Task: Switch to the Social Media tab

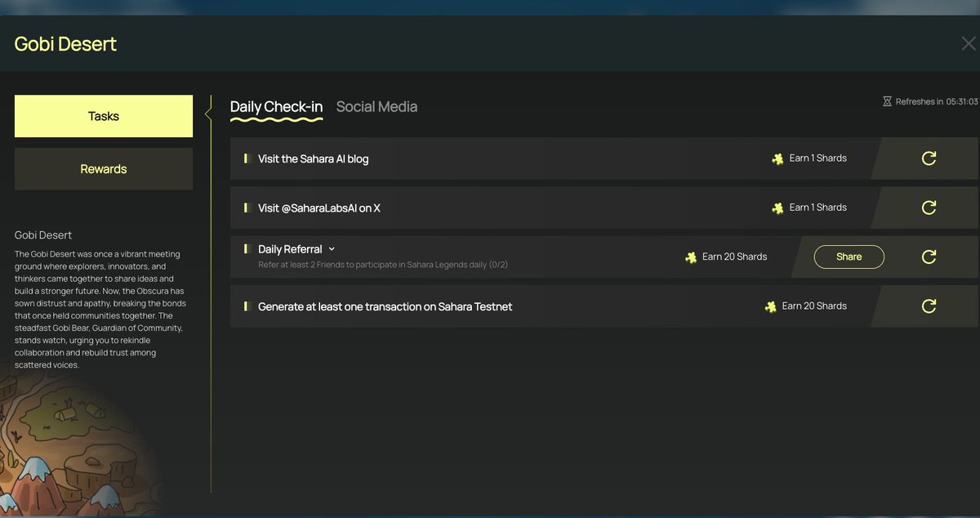Action: coord(376,106)
